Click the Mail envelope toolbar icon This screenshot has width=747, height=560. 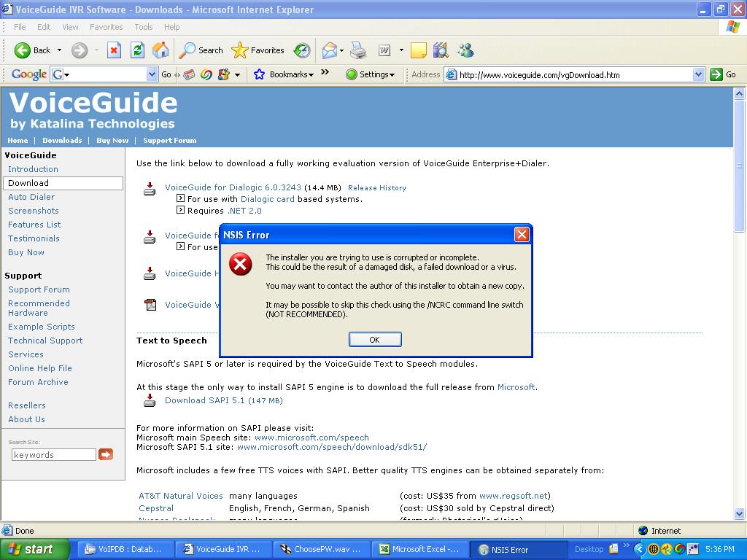tap(330, 50)
